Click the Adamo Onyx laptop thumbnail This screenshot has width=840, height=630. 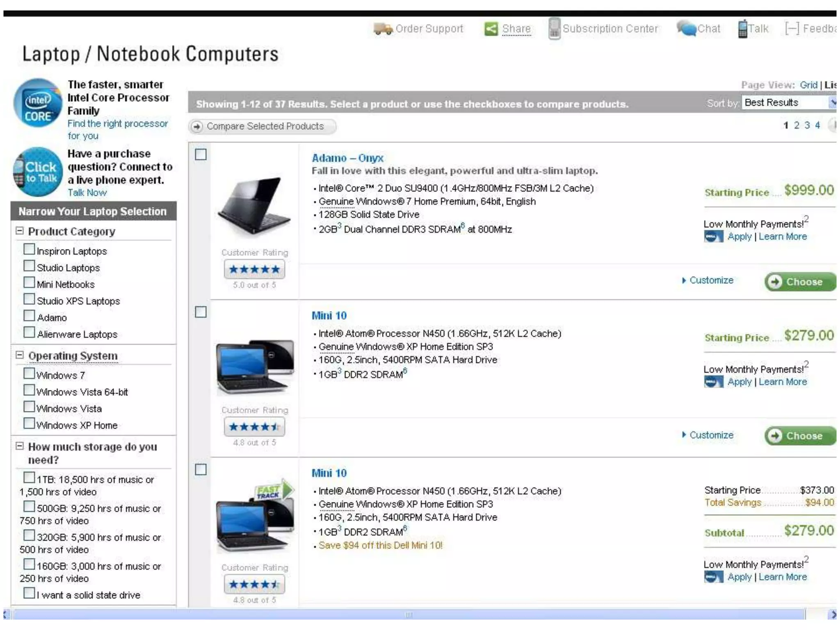click(254, 205)
